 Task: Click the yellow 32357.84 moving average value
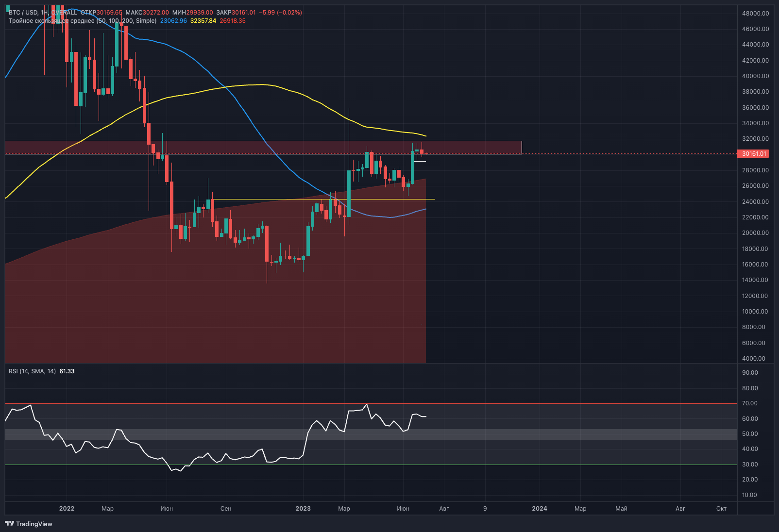click(203, 21)
